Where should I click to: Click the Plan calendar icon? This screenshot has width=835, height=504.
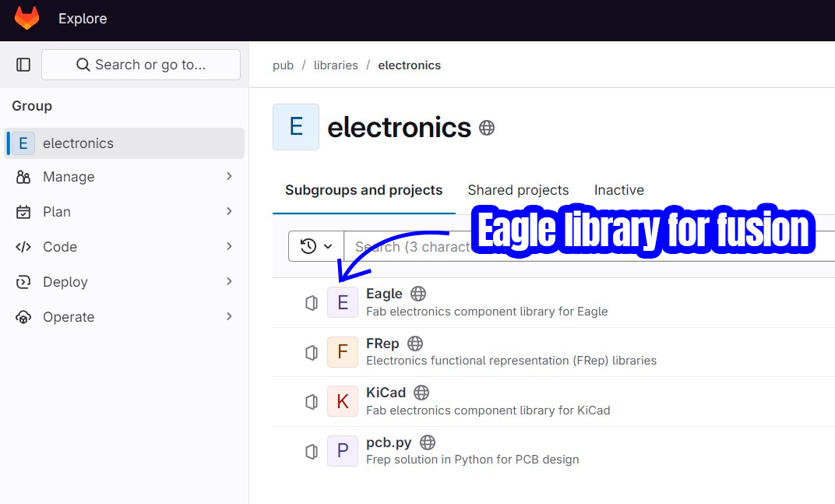tap(23, 212)
